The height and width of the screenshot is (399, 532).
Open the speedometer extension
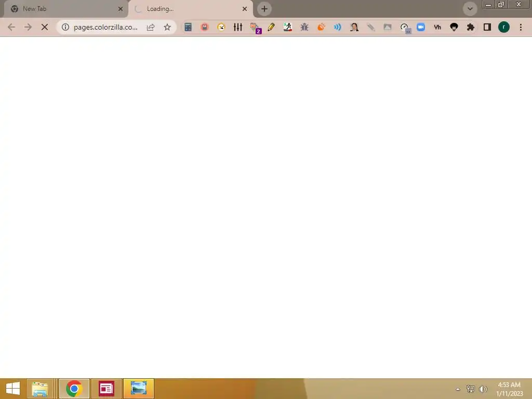coord(405,28)
